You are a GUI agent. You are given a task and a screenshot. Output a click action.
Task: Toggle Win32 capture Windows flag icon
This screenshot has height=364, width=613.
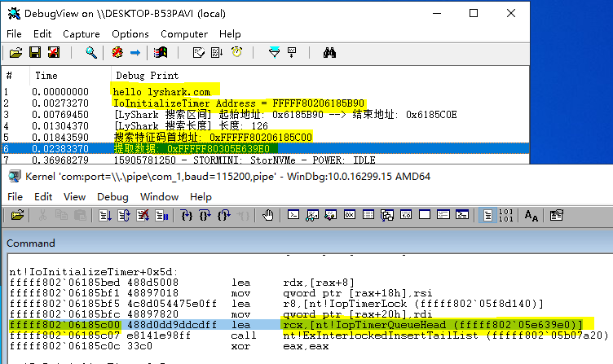point(161,52)
